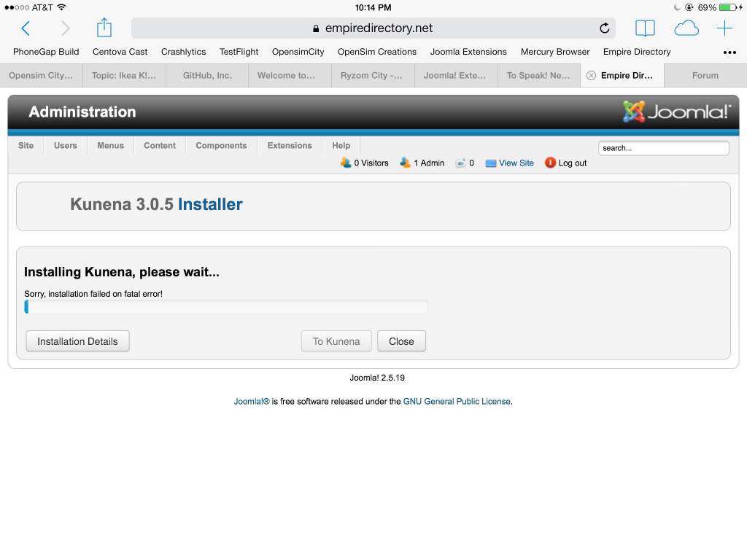Open GNU General Public License link
The width and height of the screenshot is (747, 560).
457,401
